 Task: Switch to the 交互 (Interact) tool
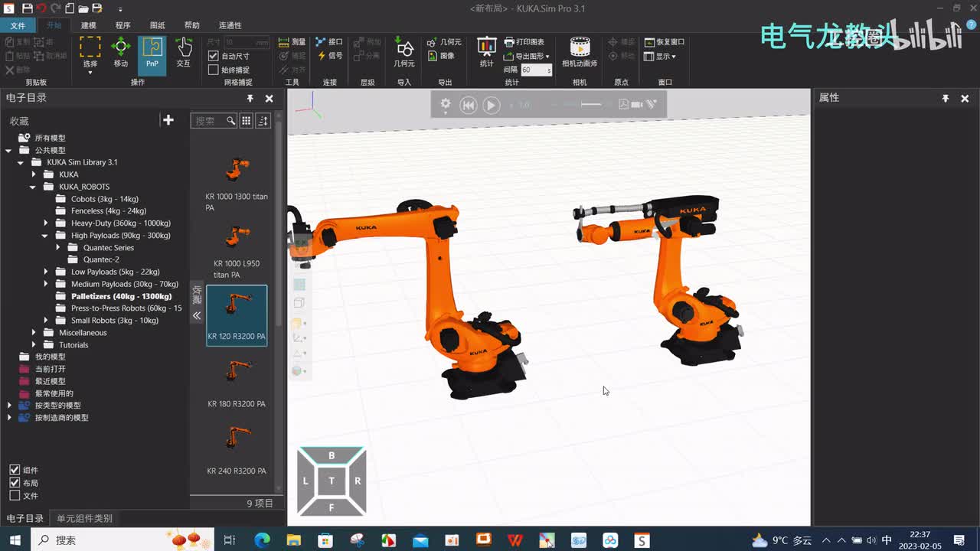point(184,52)
